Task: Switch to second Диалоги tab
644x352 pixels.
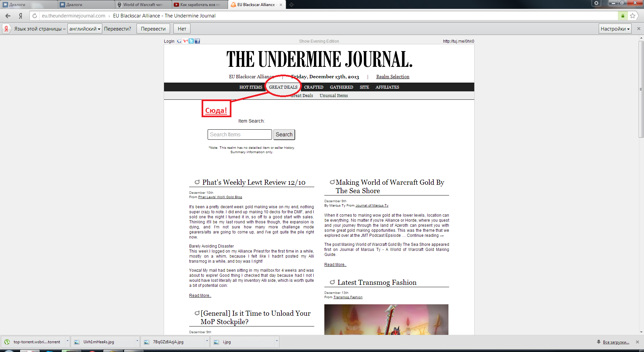Action: [86, 5]
